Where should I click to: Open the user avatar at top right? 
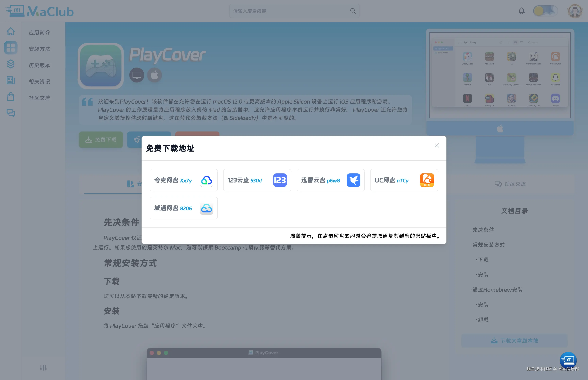coord(575,11)
